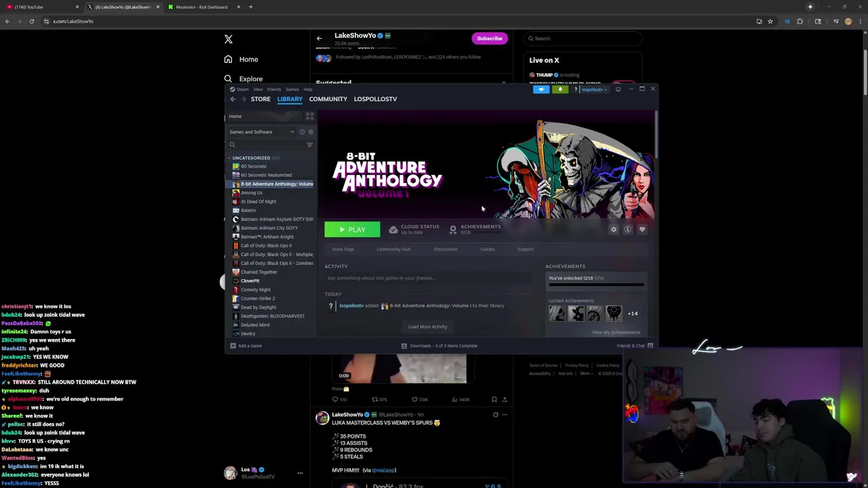Image resolution: width=868 pixels, height=488 pixels.
Task: Open the Guides link
Action: point(488,249)
